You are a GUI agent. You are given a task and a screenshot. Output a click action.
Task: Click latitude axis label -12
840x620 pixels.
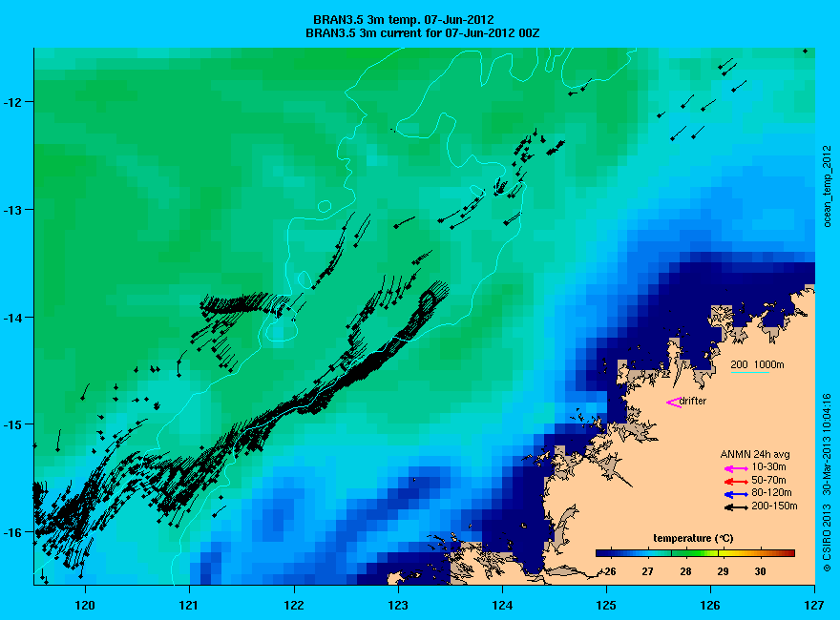11,102
